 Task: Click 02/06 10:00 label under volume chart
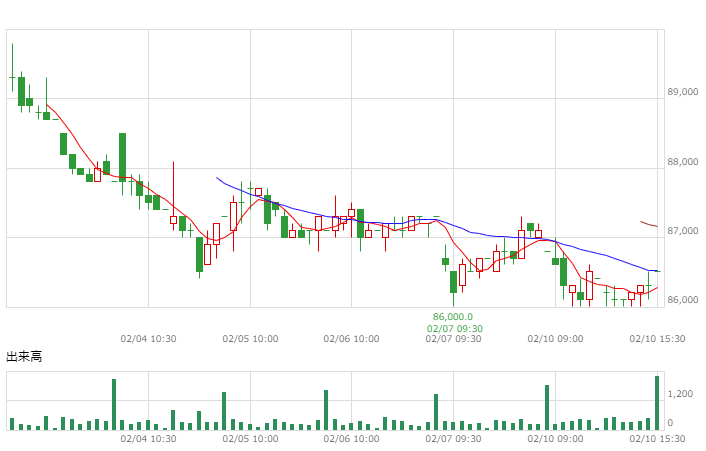pos(351,439)
